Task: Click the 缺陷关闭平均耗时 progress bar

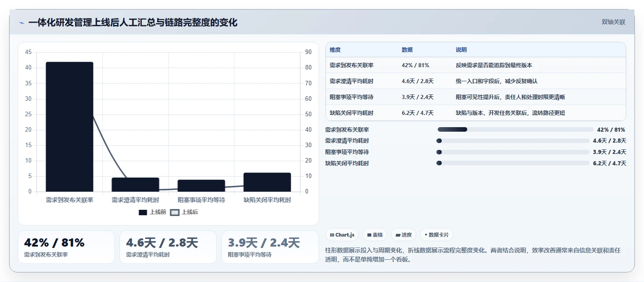Action: [x=513, y=163]
